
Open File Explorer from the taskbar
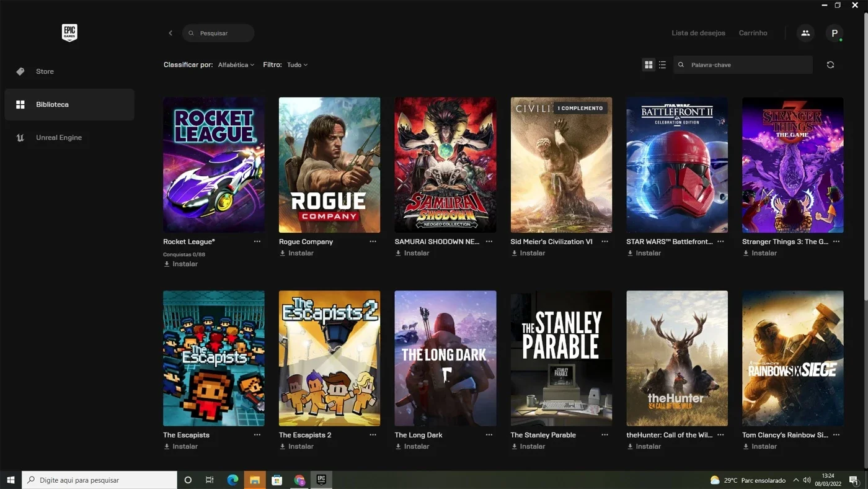255,480
